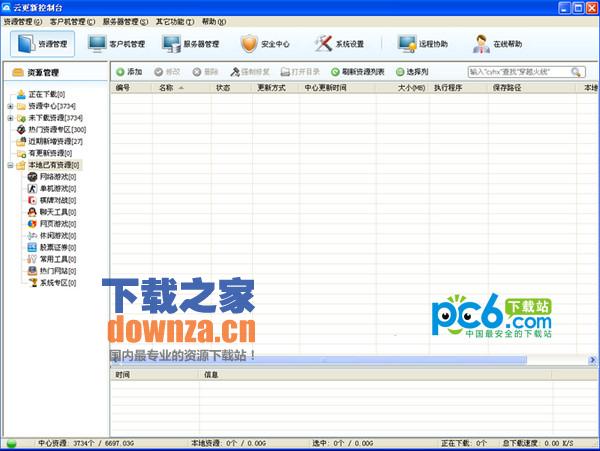The width and height of the screenshot is (600, 451).
Task: Expand the 资源中心 tree node
Action: 9,106
